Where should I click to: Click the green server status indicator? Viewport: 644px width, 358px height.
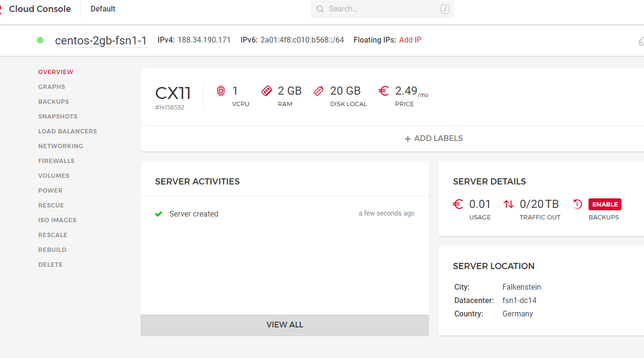point(40,40)
